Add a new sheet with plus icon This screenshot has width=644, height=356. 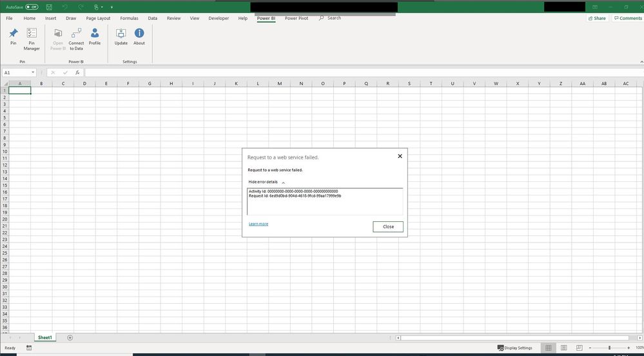tap(70, 337)
